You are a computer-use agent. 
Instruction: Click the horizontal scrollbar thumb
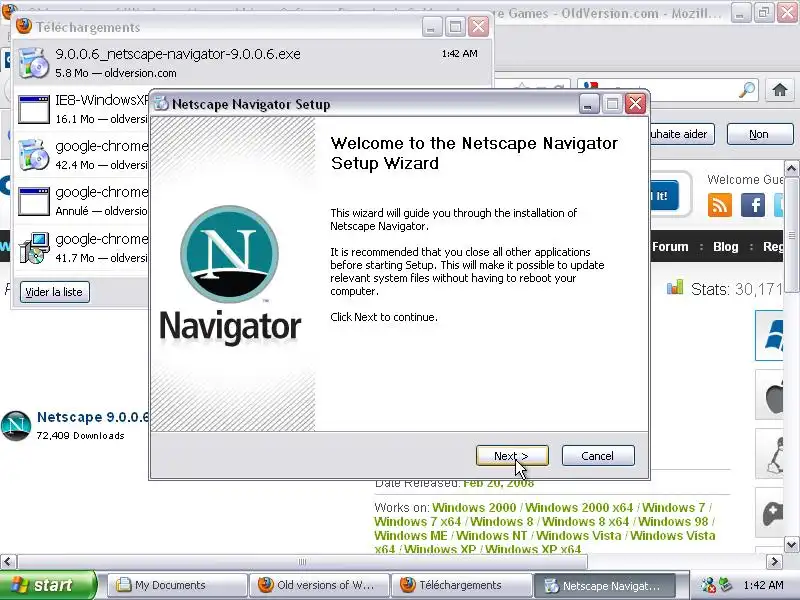(x=302, y=562)
